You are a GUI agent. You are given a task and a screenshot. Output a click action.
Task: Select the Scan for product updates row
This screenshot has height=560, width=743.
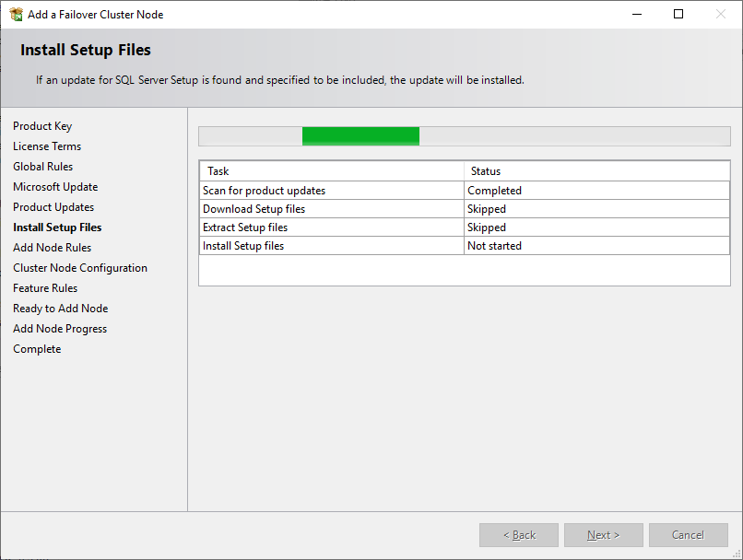(465, 191)
